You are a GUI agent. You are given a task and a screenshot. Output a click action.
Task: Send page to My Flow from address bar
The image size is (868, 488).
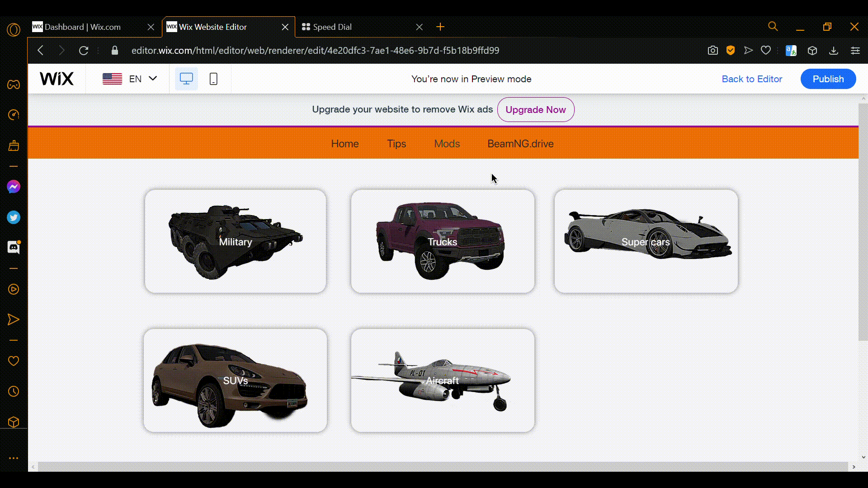coord(748,51)
